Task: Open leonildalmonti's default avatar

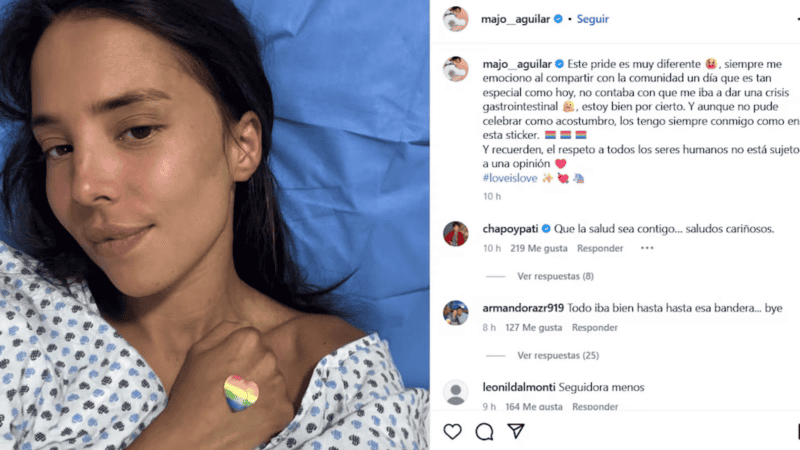Action: pos(455,392)
